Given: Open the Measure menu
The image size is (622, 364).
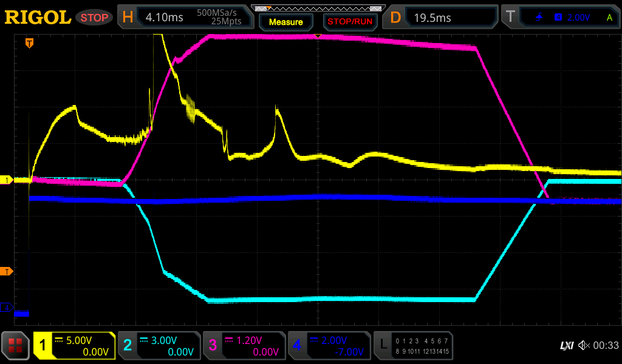Looking at the screenshot, I should click(286, 22).
